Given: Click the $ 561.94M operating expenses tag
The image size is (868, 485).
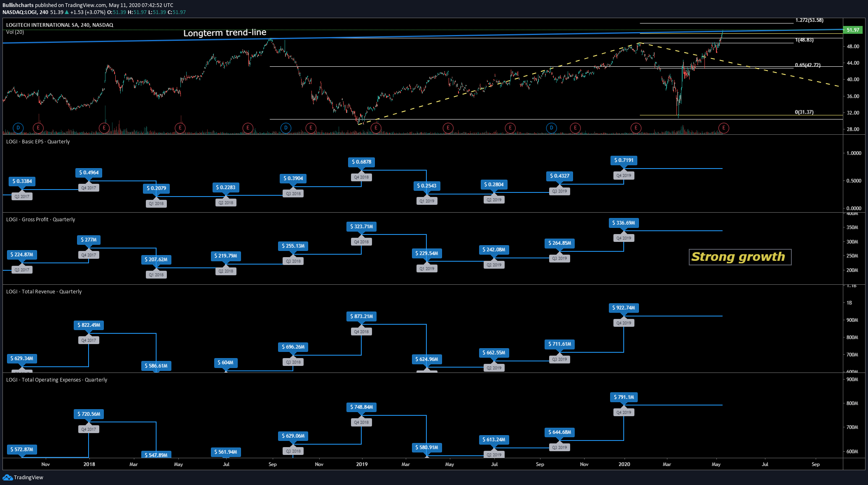Looking at the screenshot, I should tap(226, 452).
